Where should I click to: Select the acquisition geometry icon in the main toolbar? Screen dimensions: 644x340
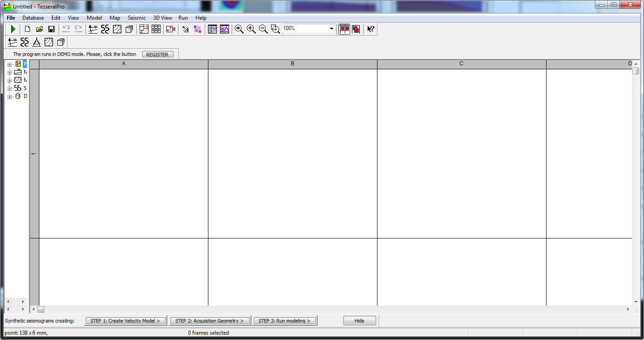tap(93, 29)
